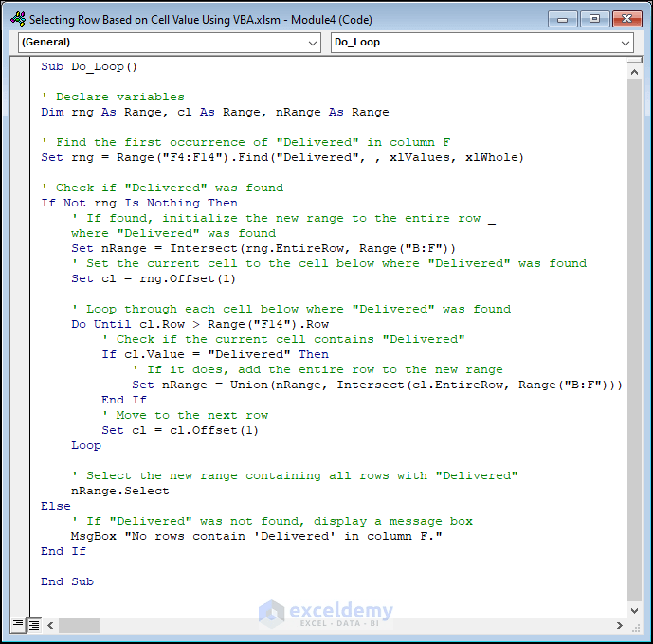This screenshot has height=644, width=653.
Task: Click the 'If Not rng Is Nothing Then' line
Action: [139, 203]
